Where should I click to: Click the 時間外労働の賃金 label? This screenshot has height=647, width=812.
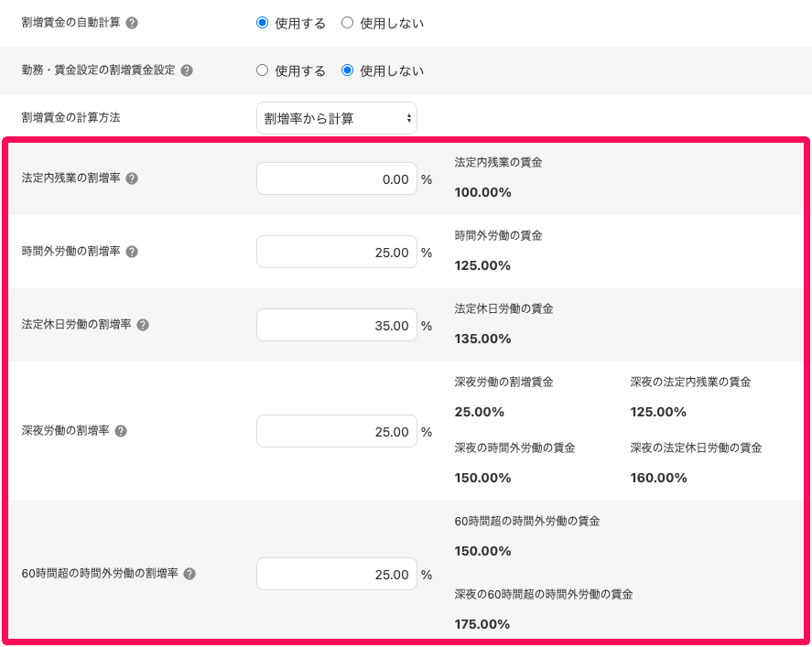[x=498, y=236]
